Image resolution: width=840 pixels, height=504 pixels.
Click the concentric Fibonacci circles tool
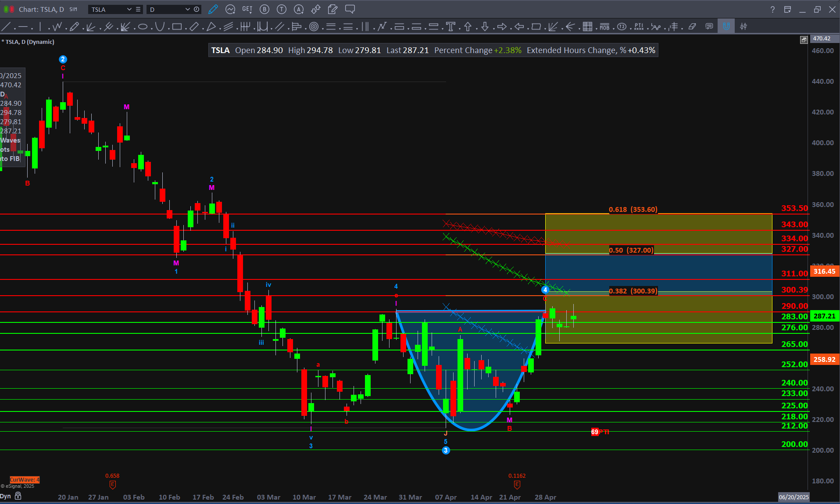point(314,27)
